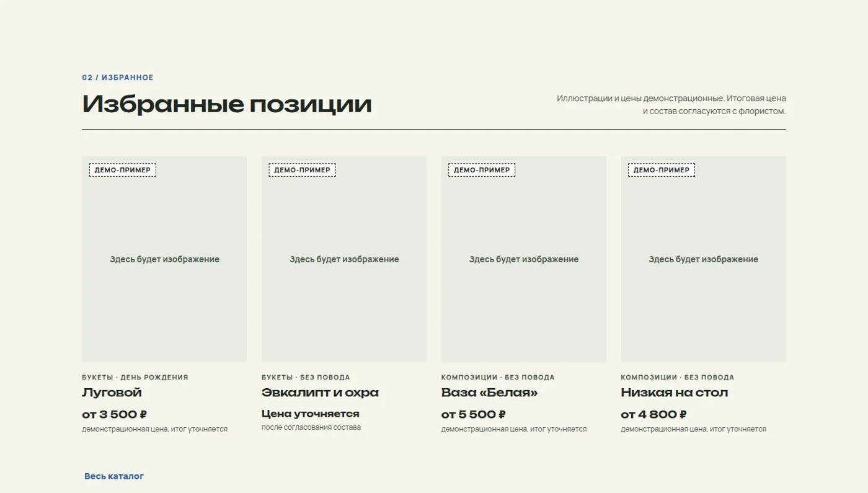Click the price "от 5 500 ₽"
The width and height of the screenshot is (868, 493).
474,414
